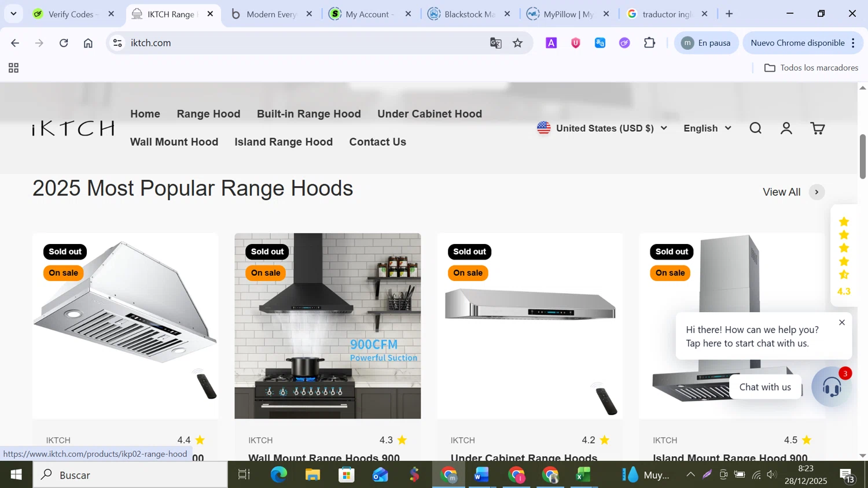Screen dimensions: 868x488
Task: Open the chat headset icon
Action: point(832,387)
